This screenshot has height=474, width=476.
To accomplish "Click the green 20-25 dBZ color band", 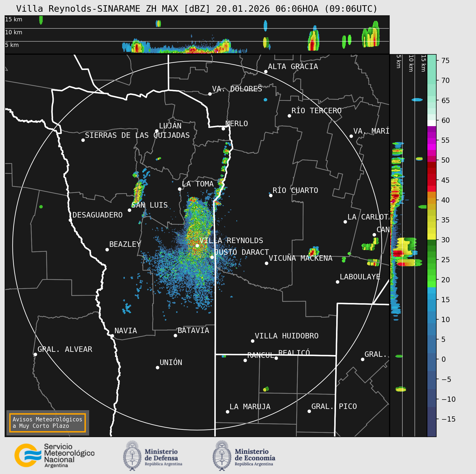I will (x=432, y=269).
